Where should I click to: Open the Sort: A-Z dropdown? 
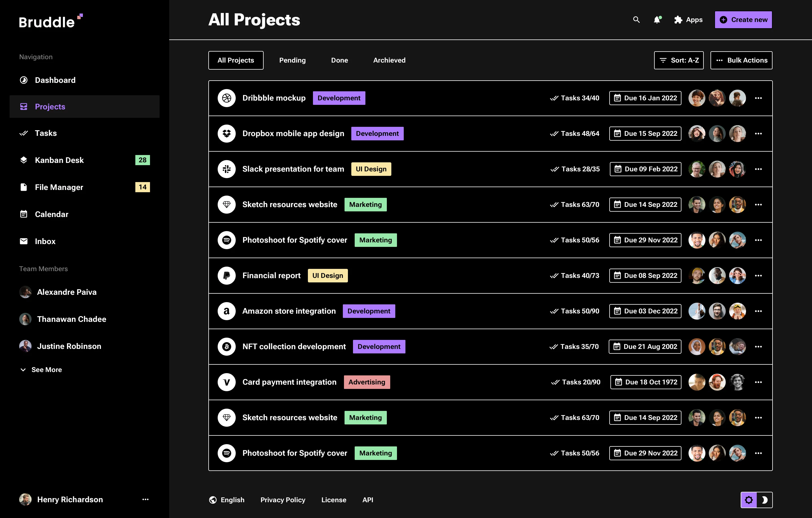pos(678,60)
